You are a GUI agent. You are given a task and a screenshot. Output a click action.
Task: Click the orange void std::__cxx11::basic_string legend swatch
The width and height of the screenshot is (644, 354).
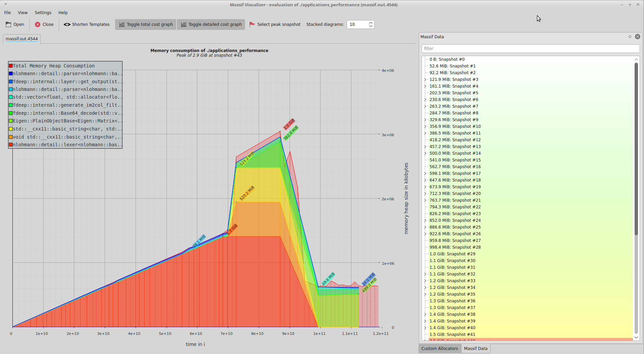[x=11, y=137]
